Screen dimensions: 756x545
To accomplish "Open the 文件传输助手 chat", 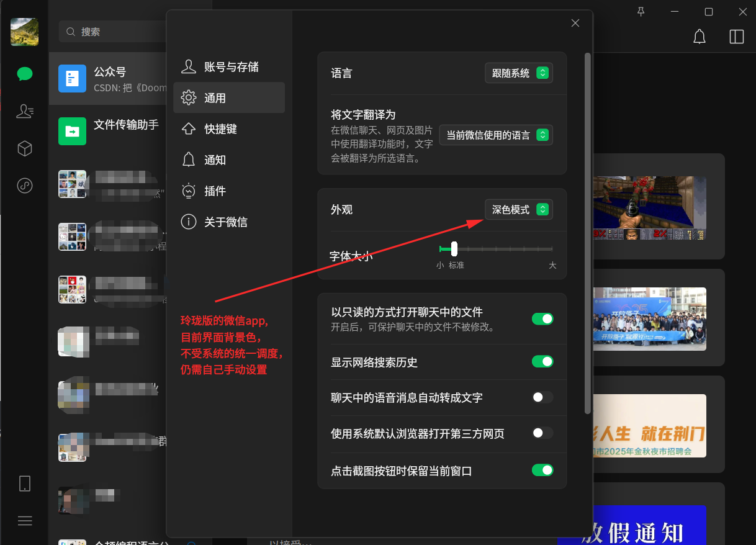I will (x=108, y=131).
